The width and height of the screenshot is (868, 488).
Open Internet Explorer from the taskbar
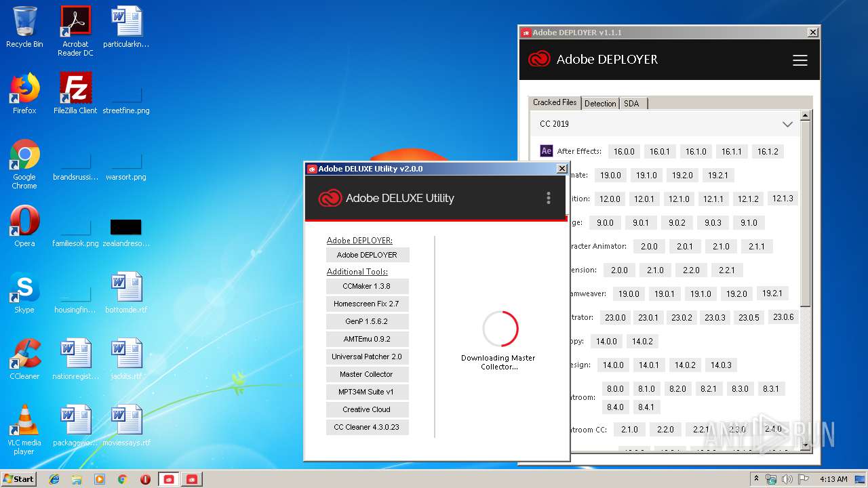54,479
